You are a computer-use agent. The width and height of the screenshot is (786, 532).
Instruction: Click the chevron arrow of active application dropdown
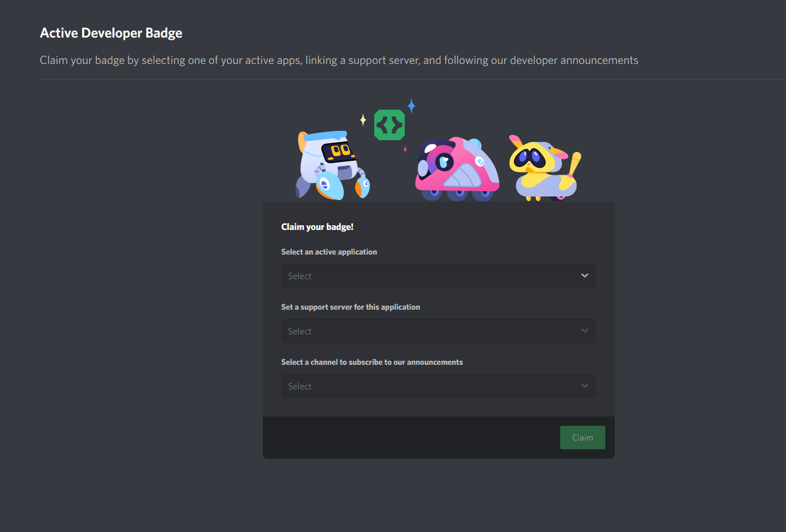point(585,276)
